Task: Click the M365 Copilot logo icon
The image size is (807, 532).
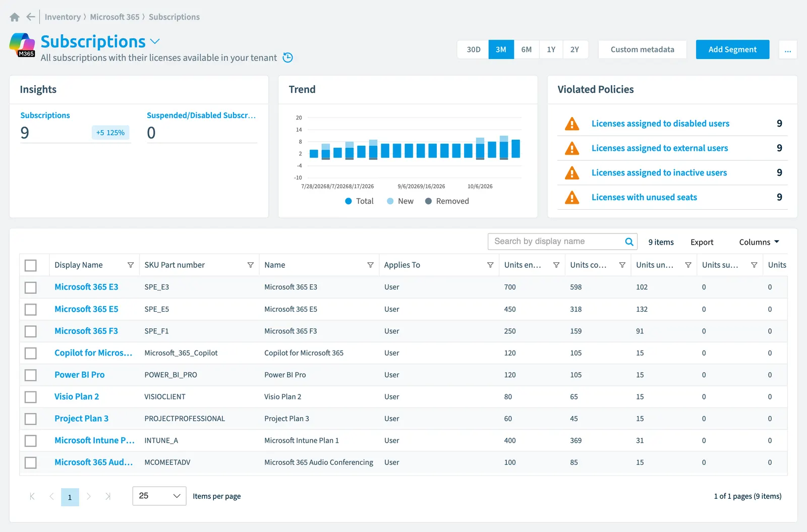Action: [22, 45]
